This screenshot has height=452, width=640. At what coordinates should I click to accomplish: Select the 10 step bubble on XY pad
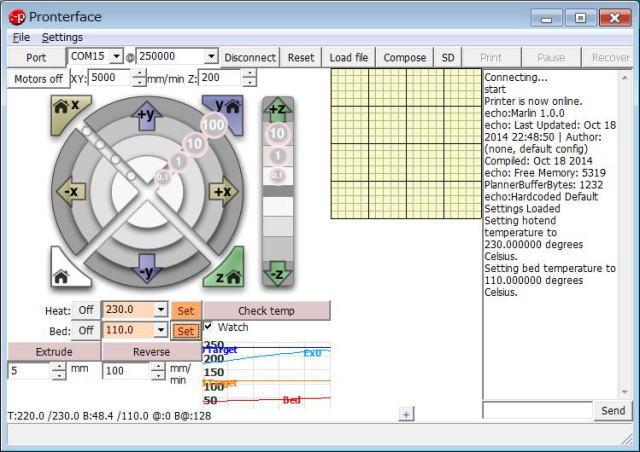pos(194,143)
